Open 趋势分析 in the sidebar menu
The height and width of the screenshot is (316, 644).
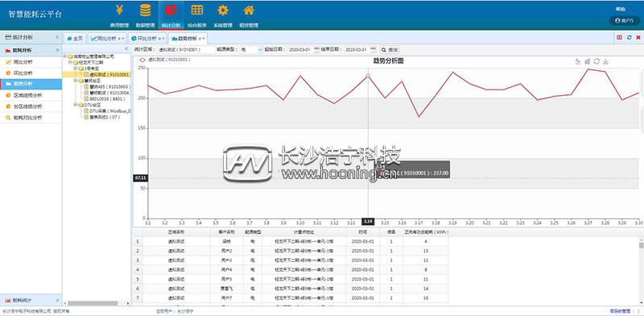tap(31, 84)
